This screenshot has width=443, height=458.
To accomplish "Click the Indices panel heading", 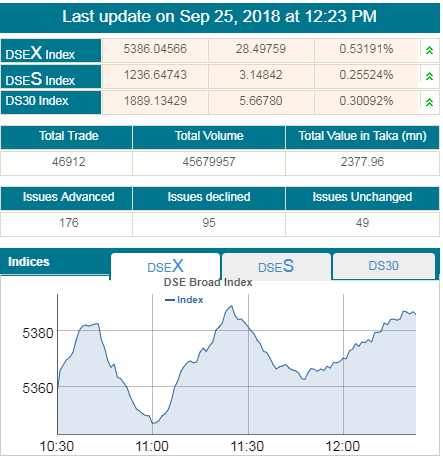I will point(29,262).
